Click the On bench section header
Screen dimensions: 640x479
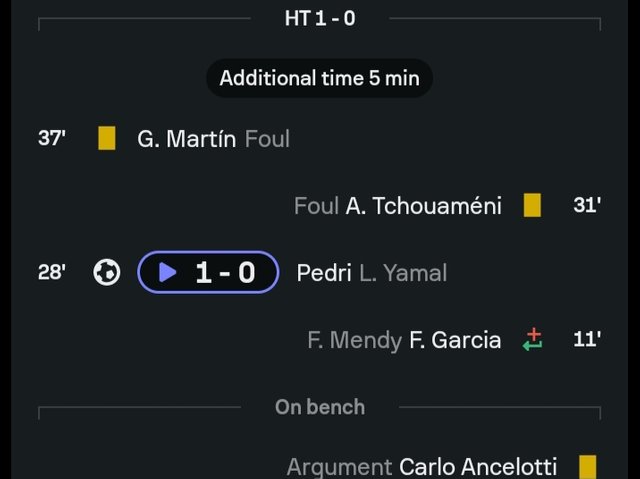click(x=320, y=407)
